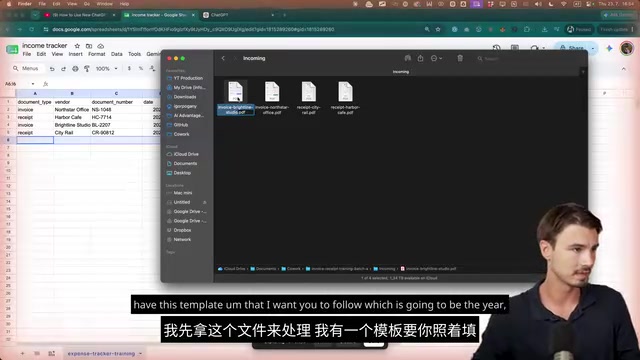
Task: Open the Format menu in Sheets
Action: (97, 54)
